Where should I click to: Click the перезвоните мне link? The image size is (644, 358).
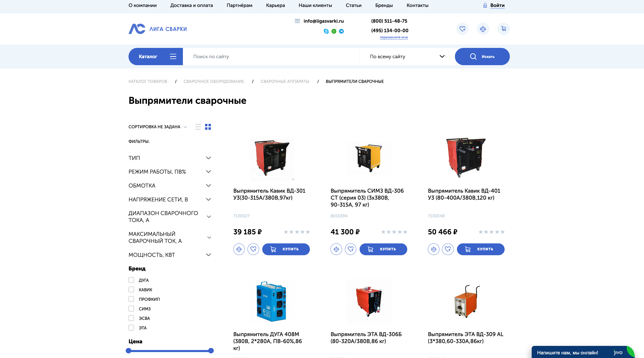pyautogui.click(x=394, y=37)
